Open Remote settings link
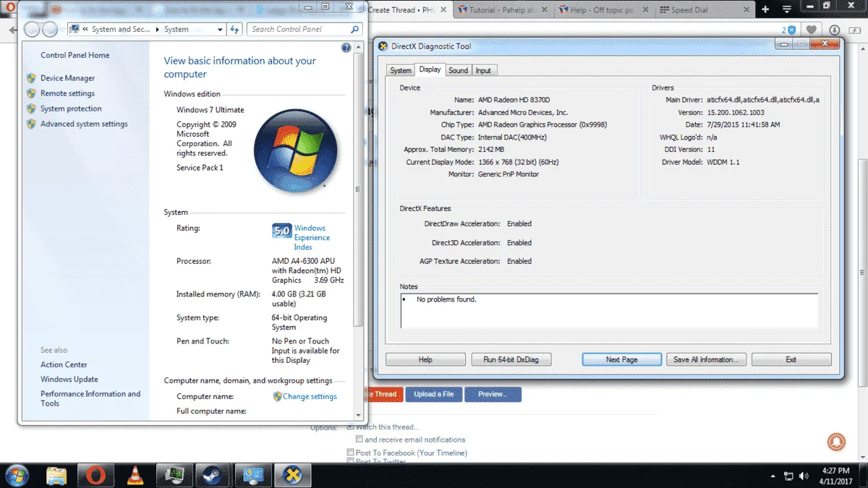 coord(67,93)
